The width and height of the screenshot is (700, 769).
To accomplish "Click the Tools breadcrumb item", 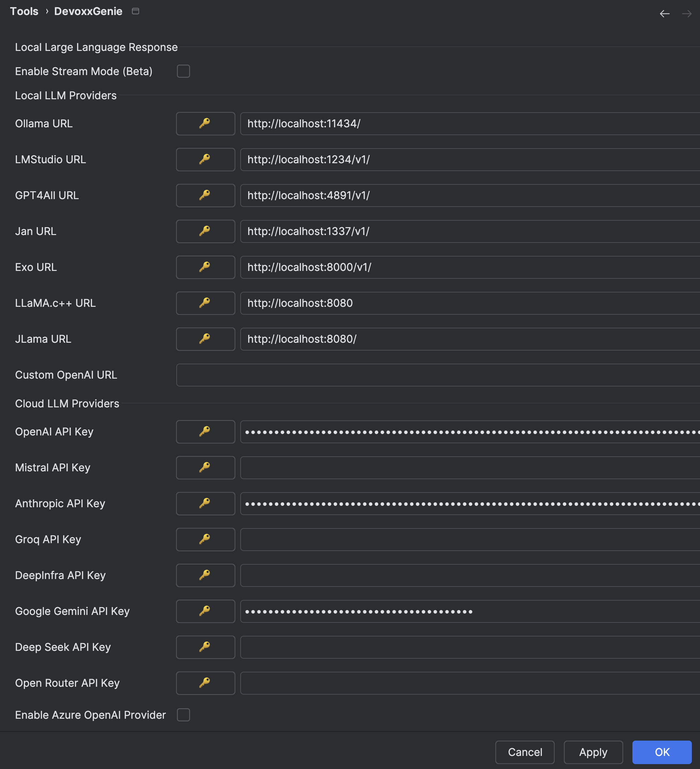I will tap(24, 11).
